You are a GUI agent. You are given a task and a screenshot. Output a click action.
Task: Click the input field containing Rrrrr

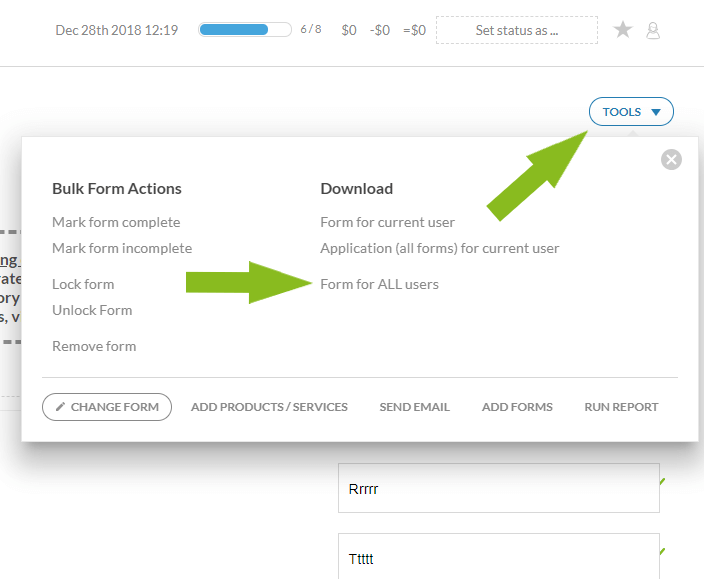pos(498,489)
